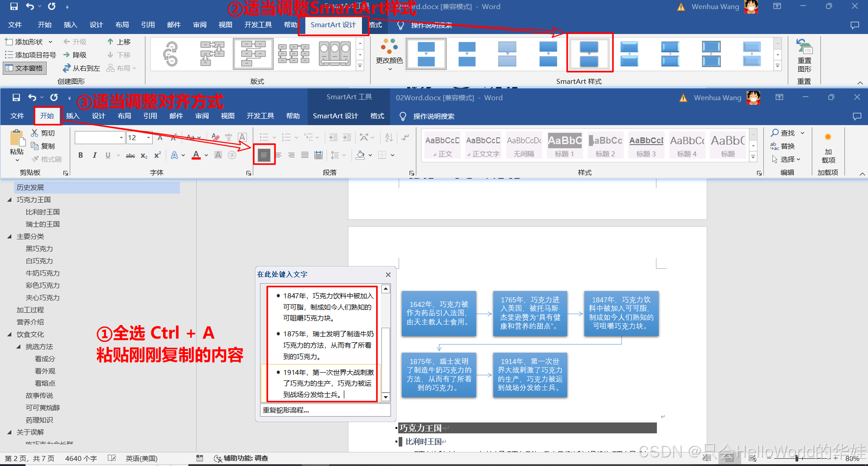Toggle Underline formatting
The image size is (868, 466).
(x=108, y=155)
